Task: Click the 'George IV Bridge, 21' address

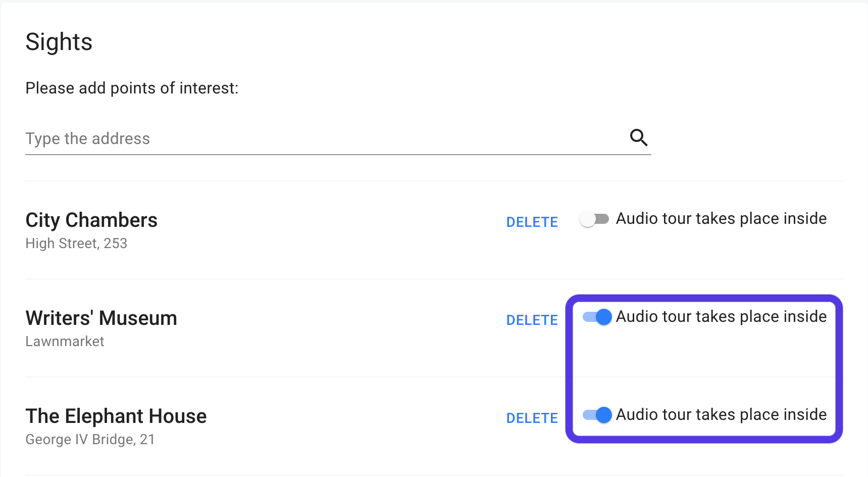Action: tap(90, 440)
